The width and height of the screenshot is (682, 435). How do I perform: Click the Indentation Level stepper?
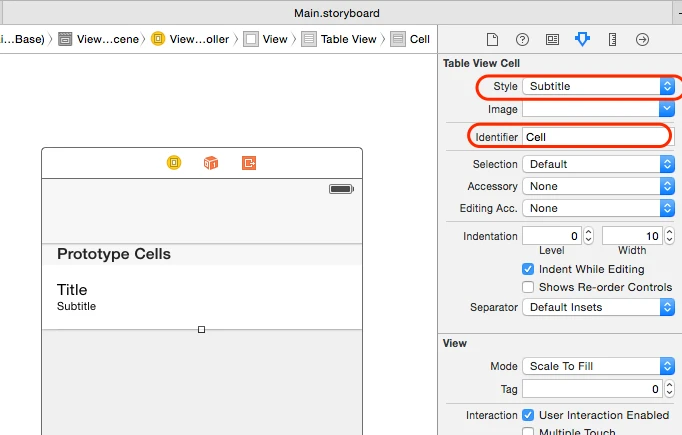588,236
